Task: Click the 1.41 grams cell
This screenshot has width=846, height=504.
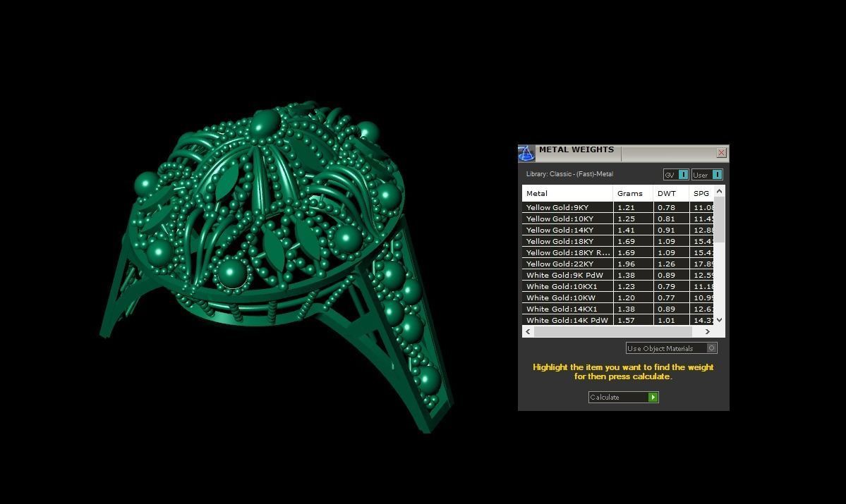Action: pos(633,231)
